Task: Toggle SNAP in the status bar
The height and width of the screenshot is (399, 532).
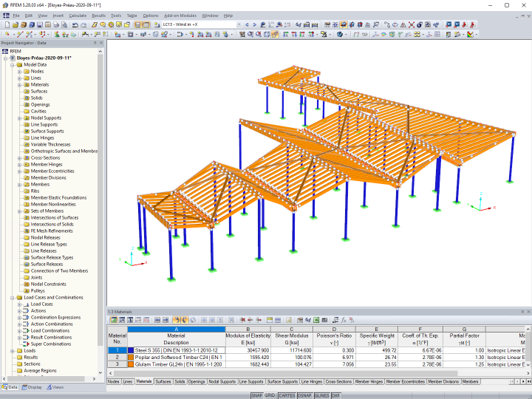Action: tap(257, 395)
